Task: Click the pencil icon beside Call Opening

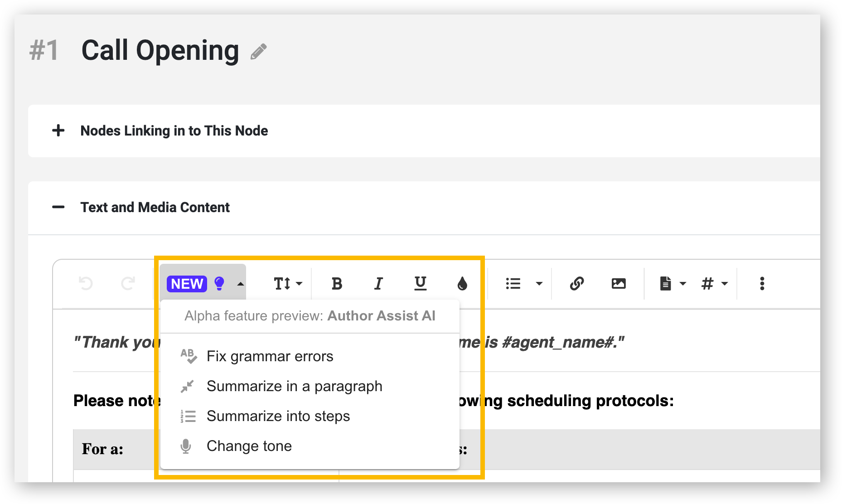Action: 259,52
